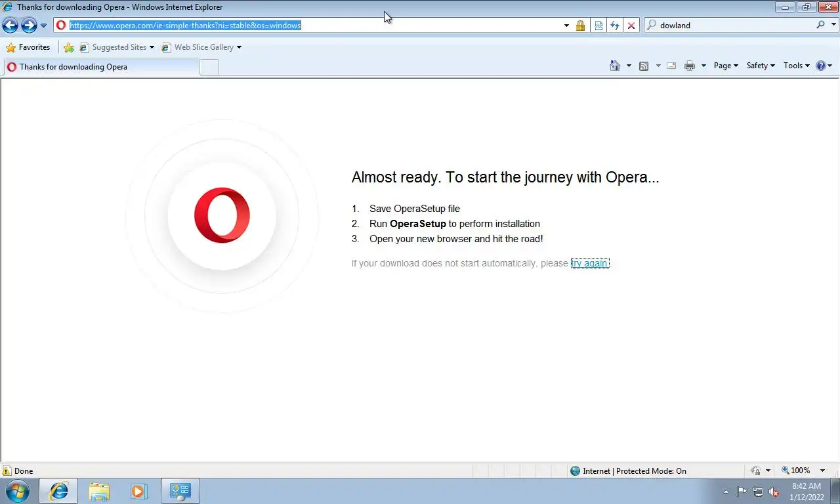Click 'Open your new browser' step text
840x504 pixels.
pyautogui.click(x=456, y=239)
